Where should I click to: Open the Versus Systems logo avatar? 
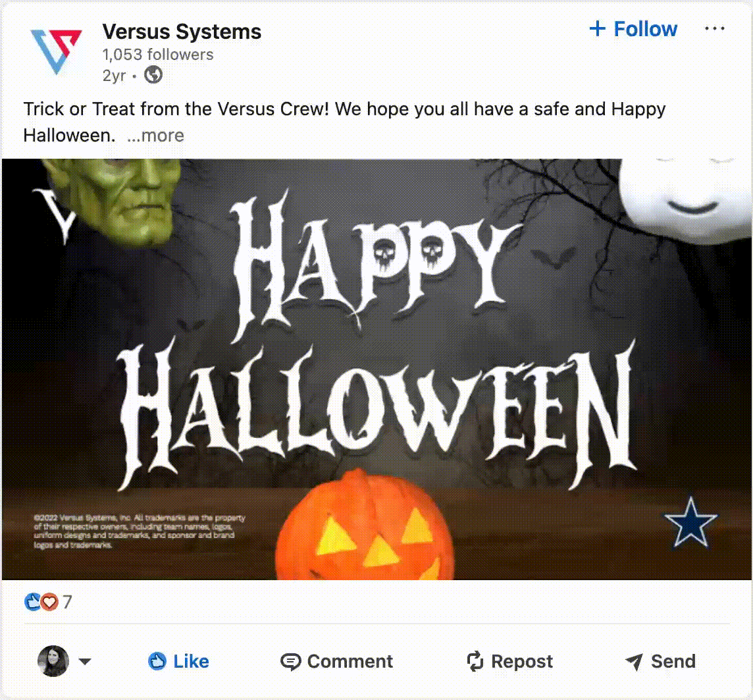56,51
